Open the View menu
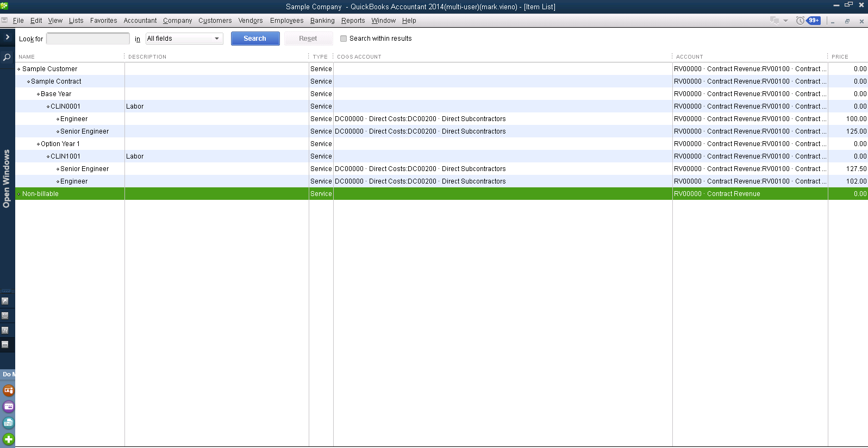This screenshot has height=448, width=868. point(55,21)
